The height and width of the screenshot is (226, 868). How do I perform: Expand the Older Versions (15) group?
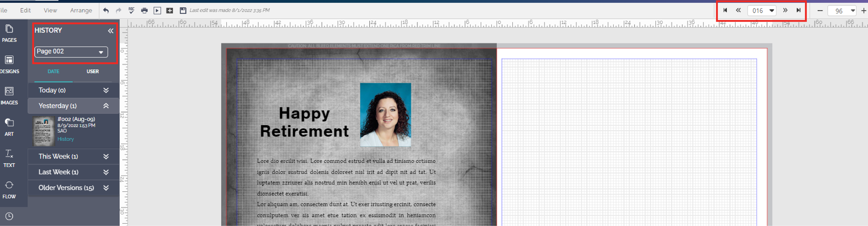click(x=106, y=188)
